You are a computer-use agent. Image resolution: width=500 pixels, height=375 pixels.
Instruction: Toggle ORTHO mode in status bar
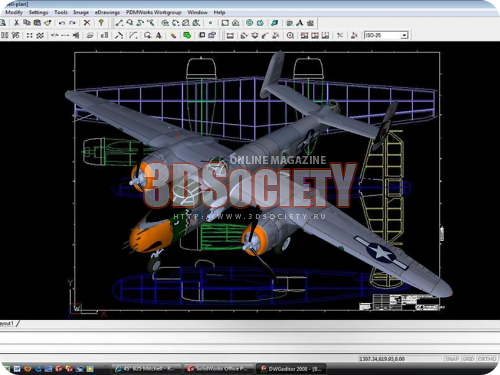click(x=487, y=359)
